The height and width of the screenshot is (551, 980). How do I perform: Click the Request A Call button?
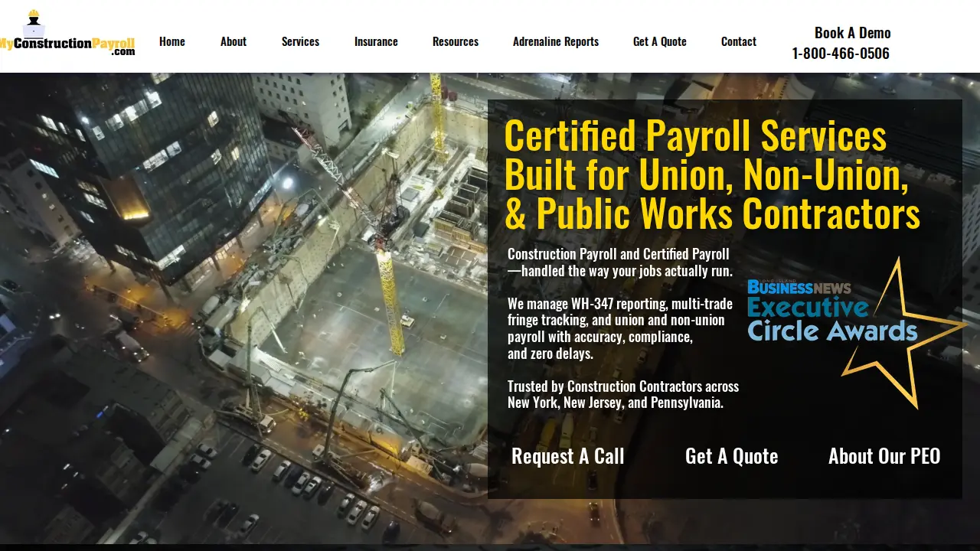[568, 456]
